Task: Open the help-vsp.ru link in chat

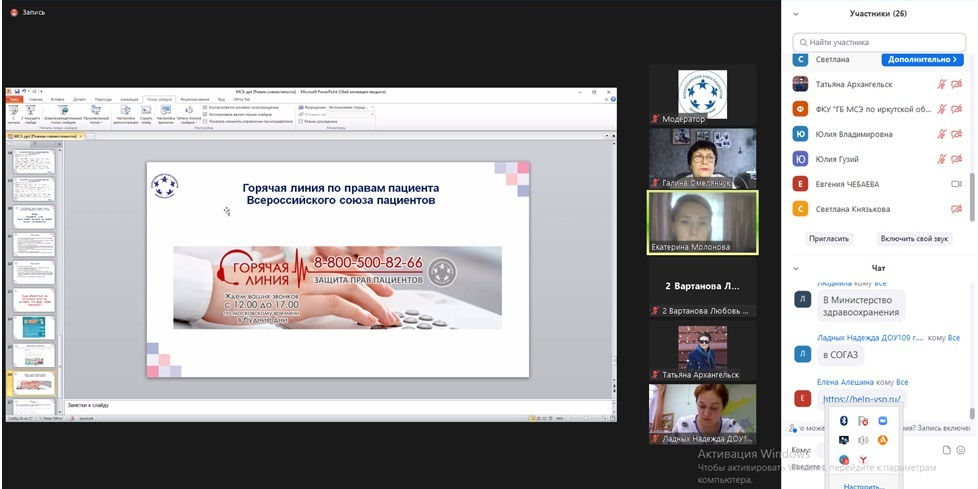Action: pos(862,399)
